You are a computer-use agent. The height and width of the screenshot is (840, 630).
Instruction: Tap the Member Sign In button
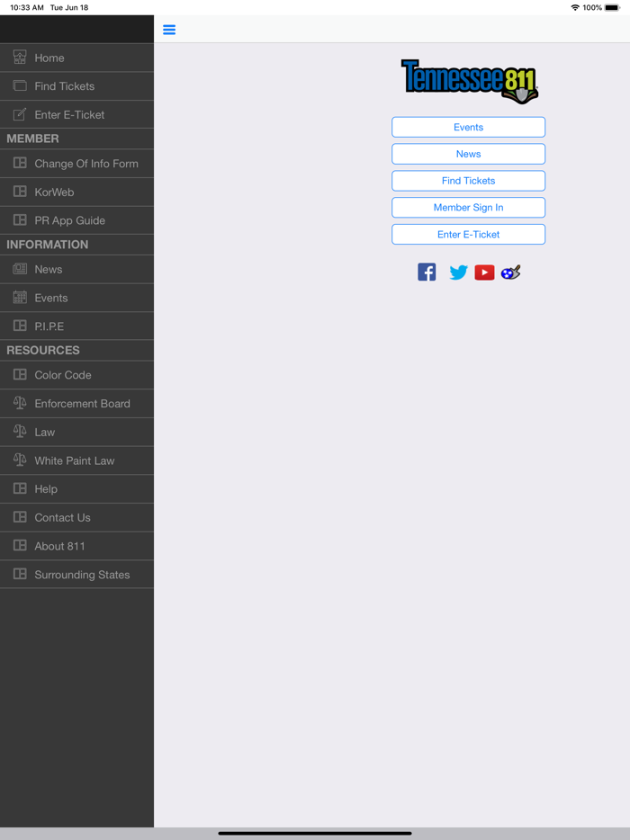(469, 208)
